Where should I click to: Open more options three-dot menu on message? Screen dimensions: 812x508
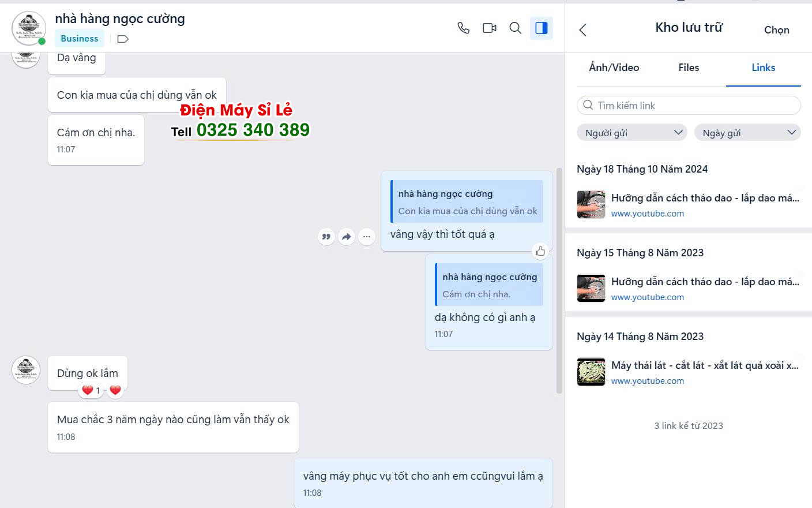coord(367,237)
